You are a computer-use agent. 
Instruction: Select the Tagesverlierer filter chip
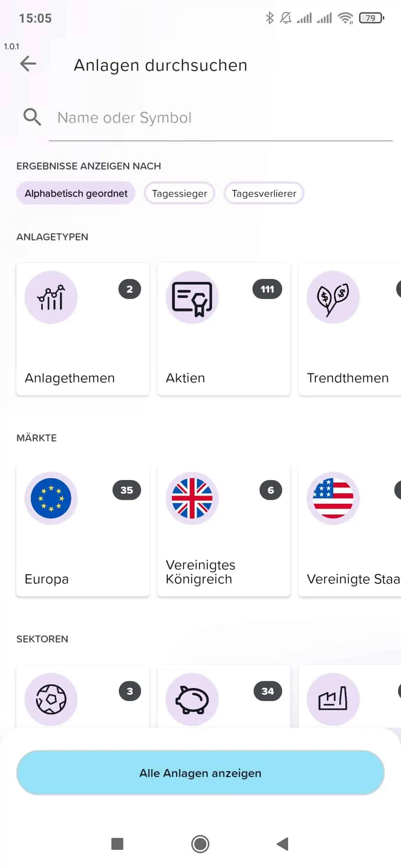point(264,193)
